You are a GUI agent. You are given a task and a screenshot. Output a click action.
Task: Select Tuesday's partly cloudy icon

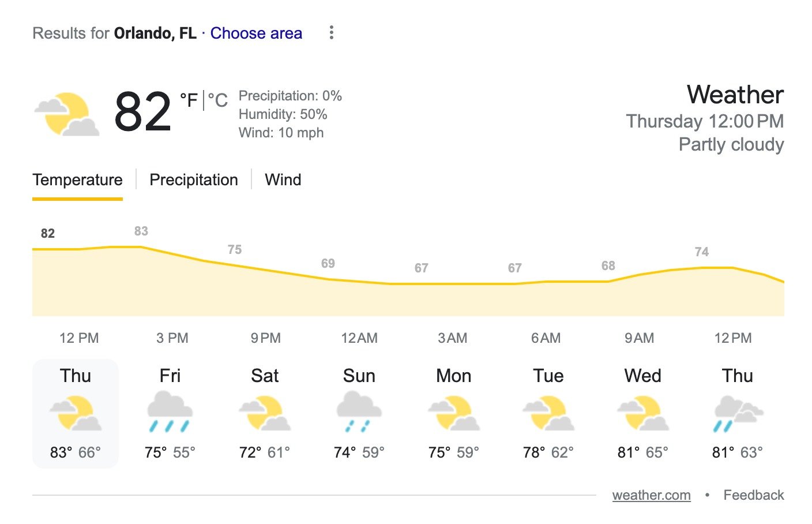pyautogui.click(x=548, y=411)
